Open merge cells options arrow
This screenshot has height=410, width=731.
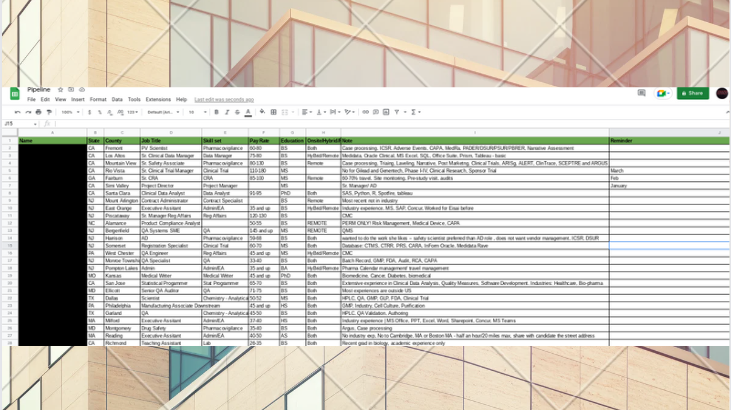point(293,112)
